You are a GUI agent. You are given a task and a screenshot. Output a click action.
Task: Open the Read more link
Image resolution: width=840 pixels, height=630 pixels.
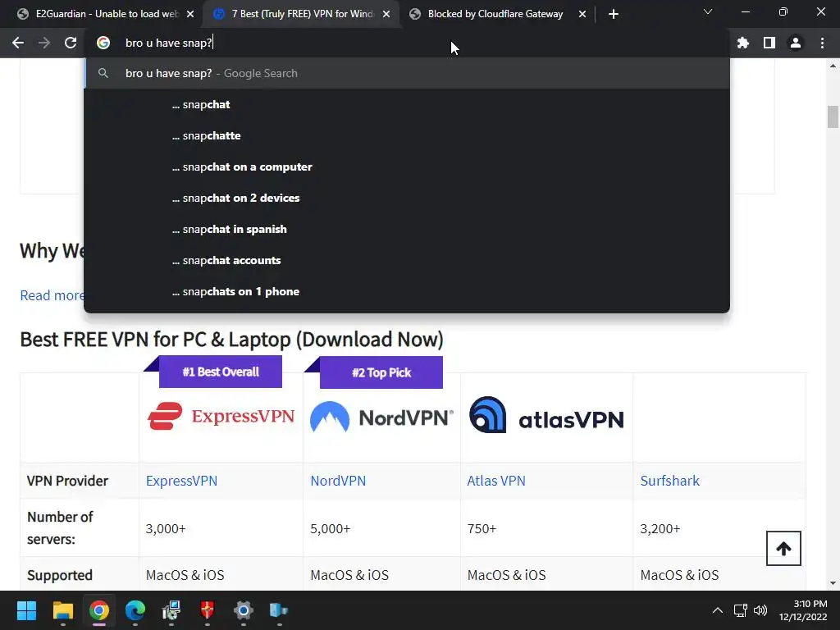pyautogui.click(x=52, y=295)
